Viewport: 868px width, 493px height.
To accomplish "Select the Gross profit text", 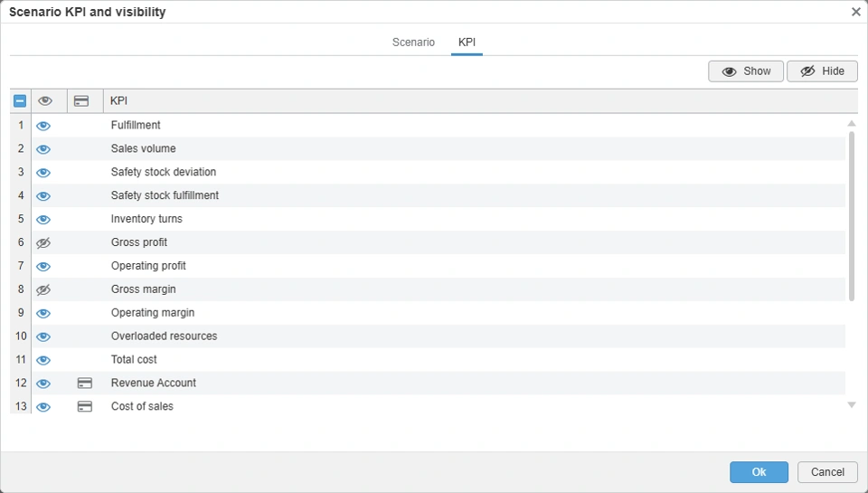I will pyautogui.click(x=139, y=242).
